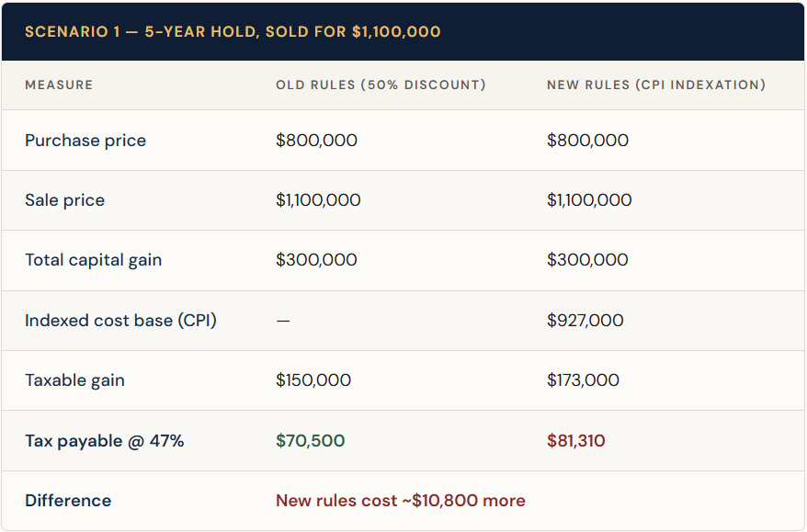This screenshot has height=532, width=807.
Task: Click the old rules $800,000 purchase price
Action: (x=316, y=140)
